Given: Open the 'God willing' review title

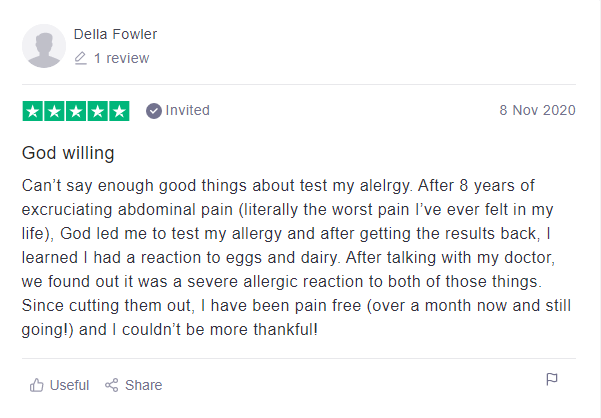Looking at the screenshot, I should click(x=68, y=153).
